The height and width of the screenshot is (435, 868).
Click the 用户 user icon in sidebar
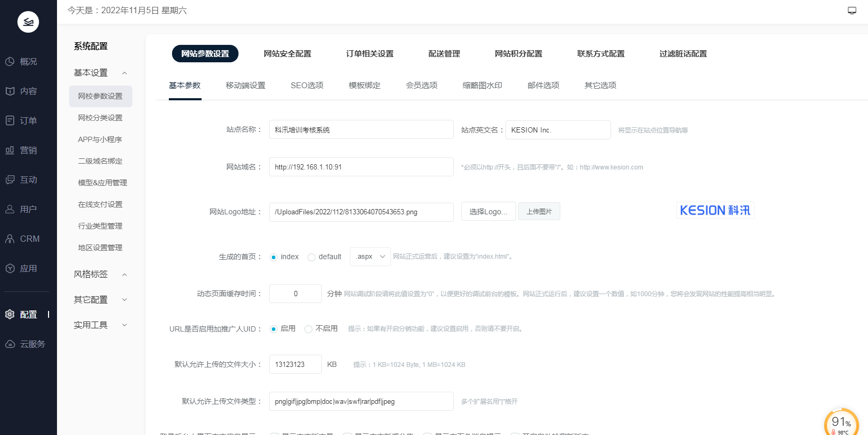coord(10,210)
